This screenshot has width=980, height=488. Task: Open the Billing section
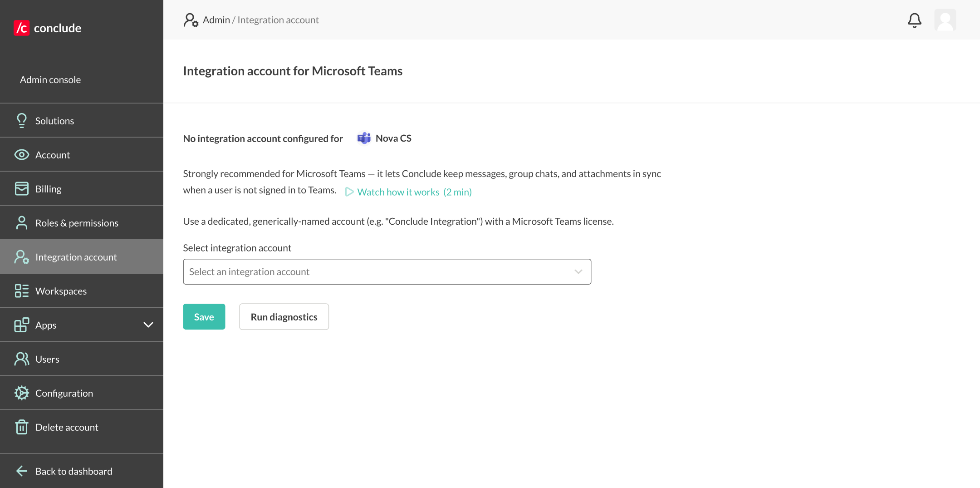coord(82,189)
